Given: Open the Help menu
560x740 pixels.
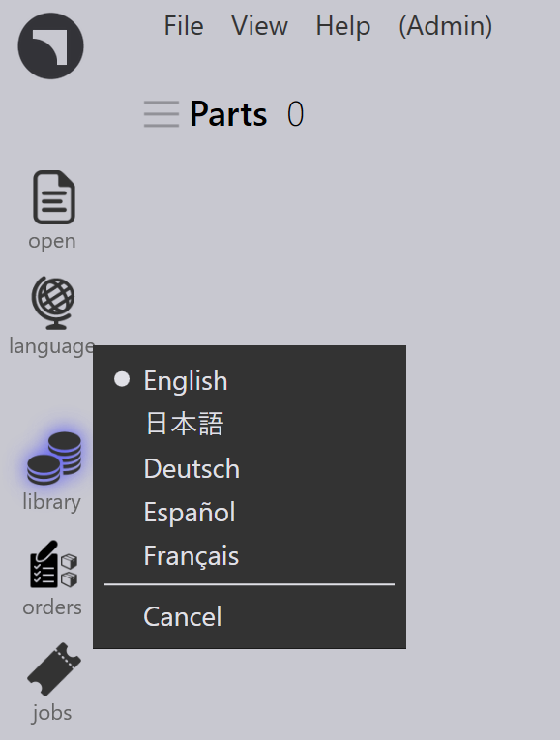Looking at the screenshot, I should point(343,25).
